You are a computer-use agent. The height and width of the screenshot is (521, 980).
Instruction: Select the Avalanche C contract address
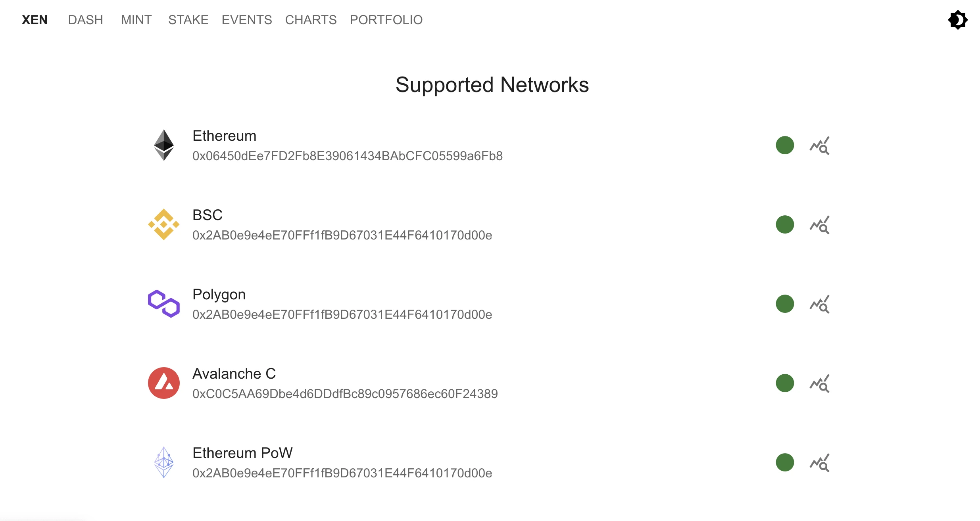[345, 394]
